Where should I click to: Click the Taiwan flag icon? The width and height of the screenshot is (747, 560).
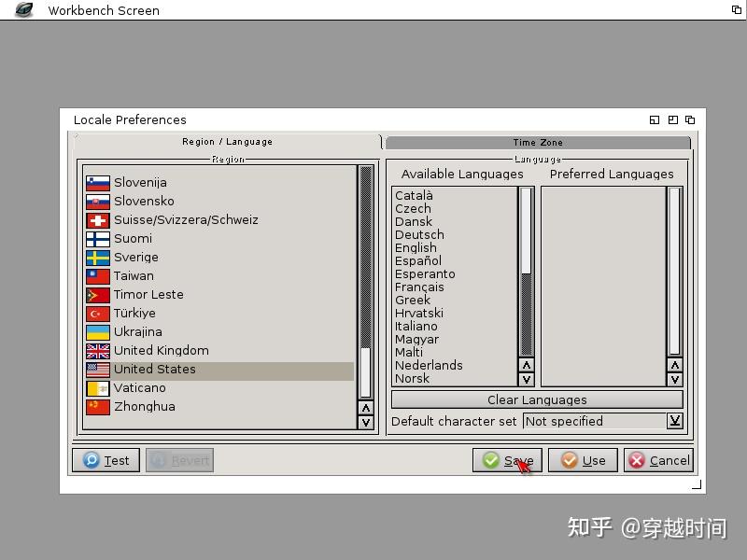97,276
